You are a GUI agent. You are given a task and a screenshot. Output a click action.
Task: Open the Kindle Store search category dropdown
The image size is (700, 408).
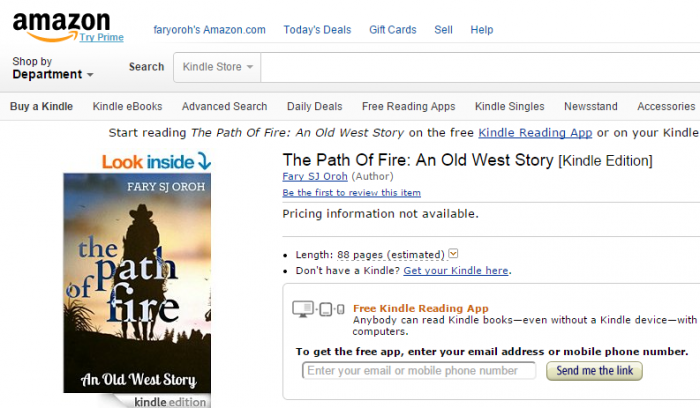pyautogui.click(x=217, y=67)
